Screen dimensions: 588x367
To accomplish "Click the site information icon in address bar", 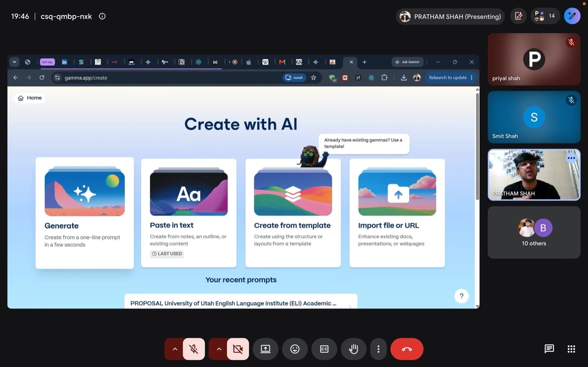I will click(x=57, y=78).
